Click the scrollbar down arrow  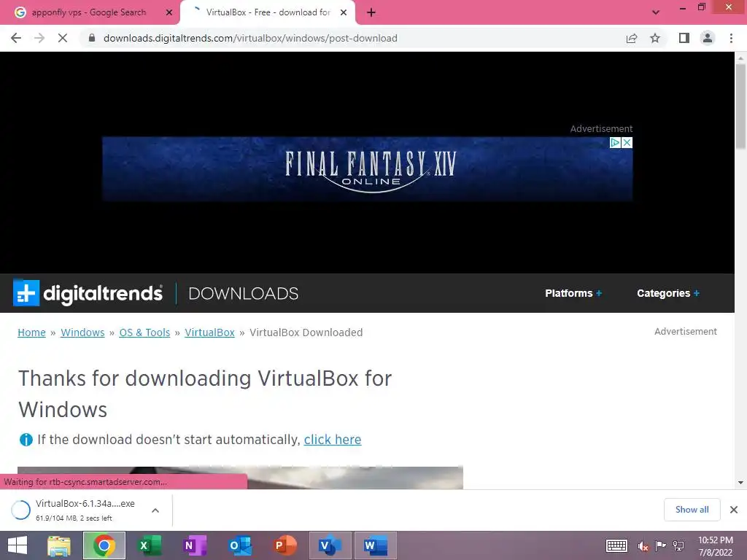pyautogui.click(x=740, y=483)
